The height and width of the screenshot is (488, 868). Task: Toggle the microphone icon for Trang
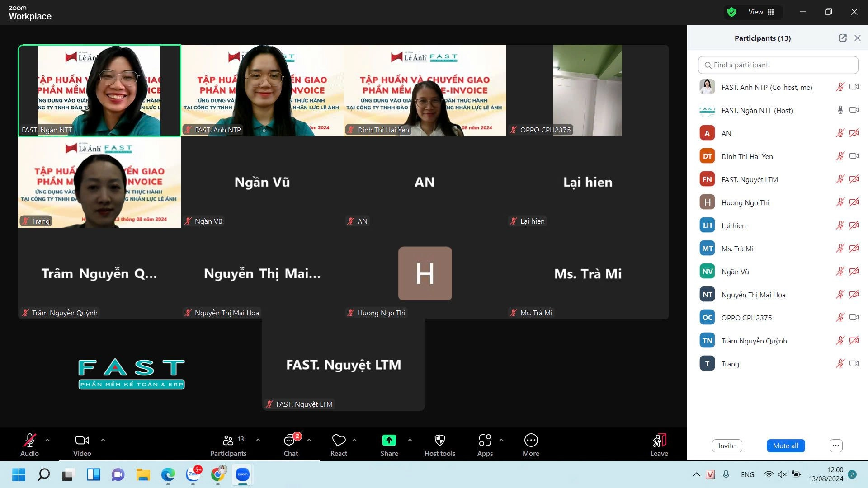point(840,364)
